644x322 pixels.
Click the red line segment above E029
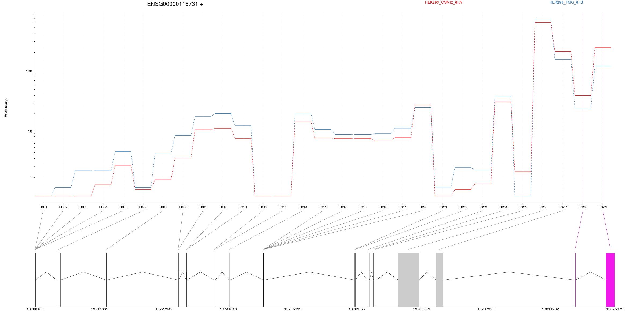[603, 47]
